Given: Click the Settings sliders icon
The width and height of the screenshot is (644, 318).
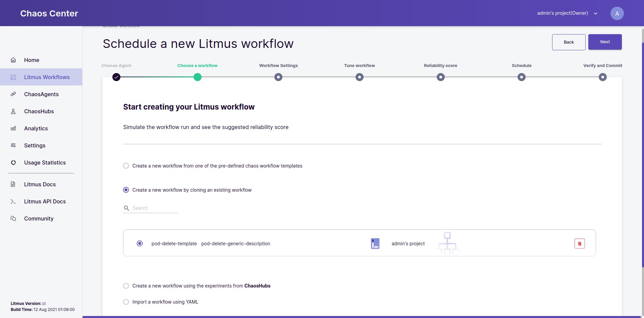Looking at the screenshot, I should [13, 145].
